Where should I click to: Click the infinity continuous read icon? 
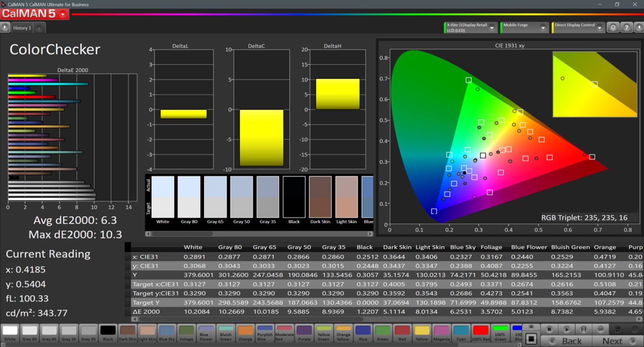pos(600,329)
